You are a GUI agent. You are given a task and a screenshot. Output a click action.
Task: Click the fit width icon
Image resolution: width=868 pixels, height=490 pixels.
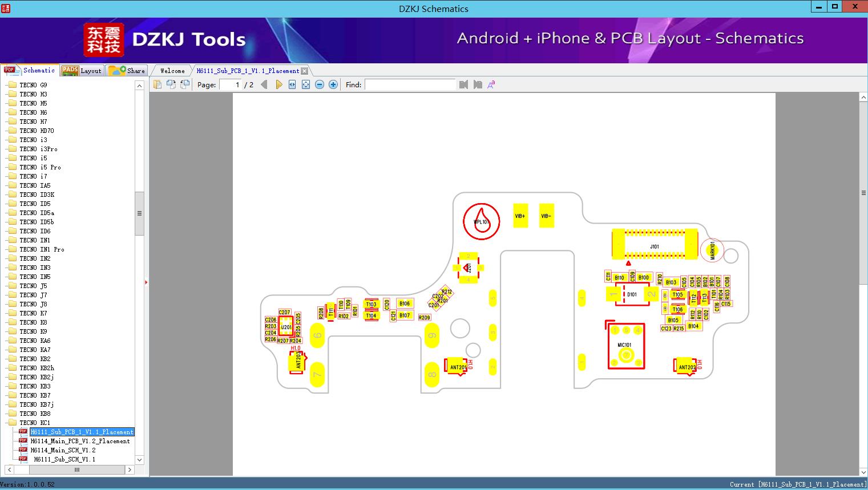click(292, 84)
